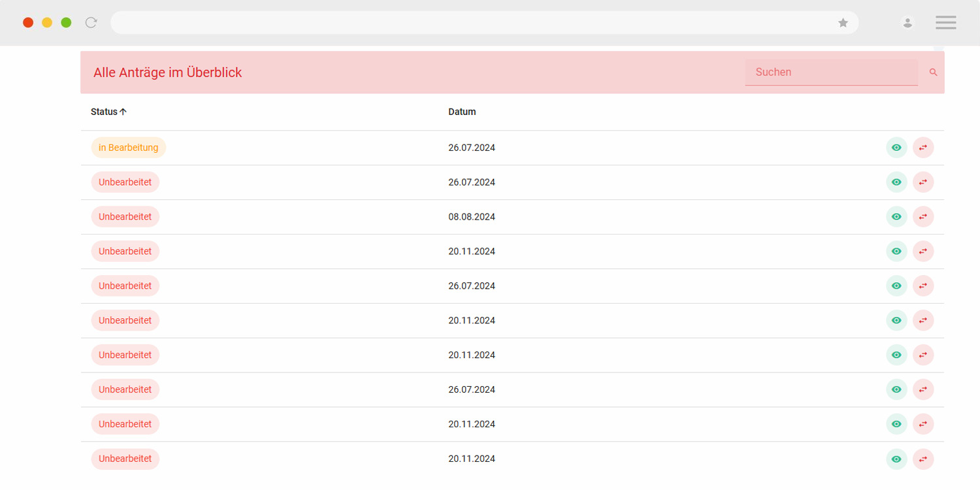Focus the Suchen search field
This screenshot has height=490, width=980.
(832, 73)
